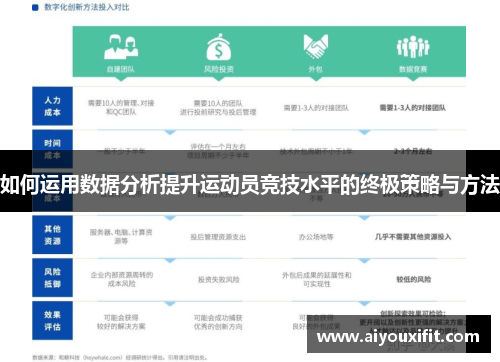
Task: Click the cell 外包后成果的延展性和可实现性
Action: click(x=317, y=279)
